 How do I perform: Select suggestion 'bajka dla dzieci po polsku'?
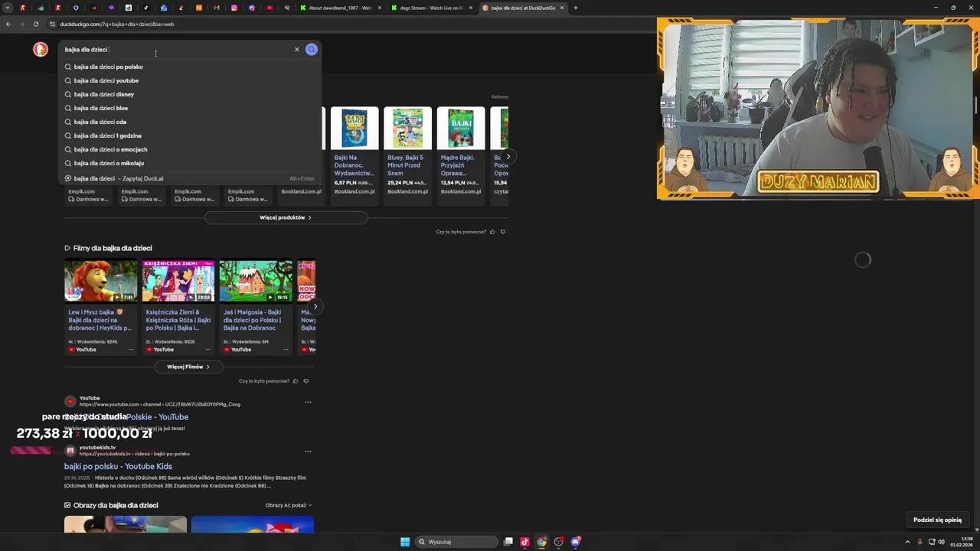tap(190, 67)
